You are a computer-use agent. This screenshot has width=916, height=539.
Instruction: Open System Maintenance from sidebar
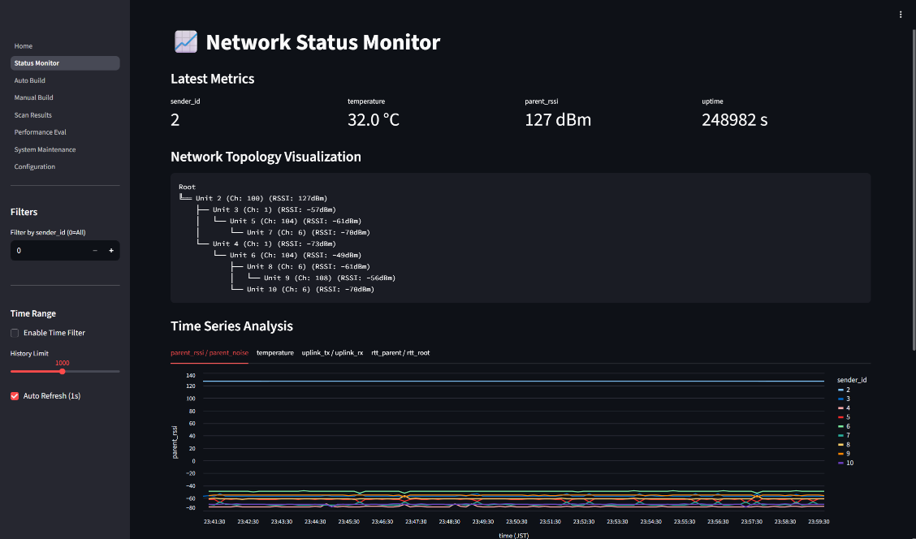click(x=45, y=150)
